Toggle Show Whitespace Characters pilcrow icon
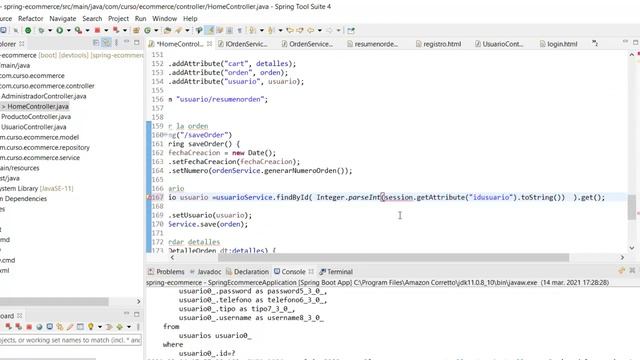Image resolution: width=640 pixels, height=360 pixels. (x=240, y=30)
